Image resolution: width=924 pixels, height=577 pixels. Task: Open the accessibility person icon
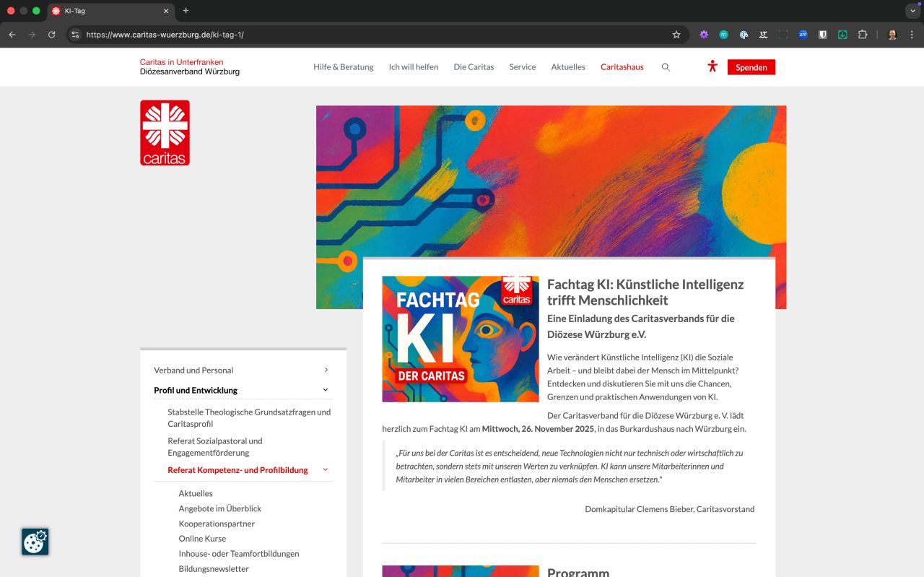tap(712, 66)
